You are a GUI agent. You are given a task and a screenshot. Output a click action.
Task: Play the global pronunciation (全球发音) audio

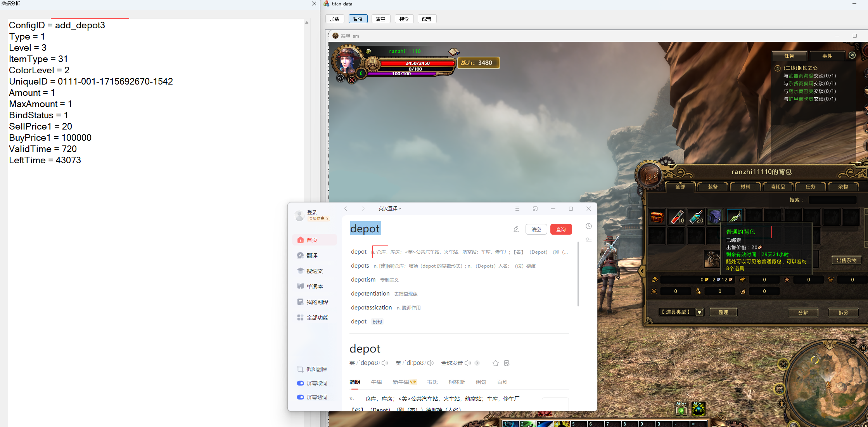(x=468, y=363)
